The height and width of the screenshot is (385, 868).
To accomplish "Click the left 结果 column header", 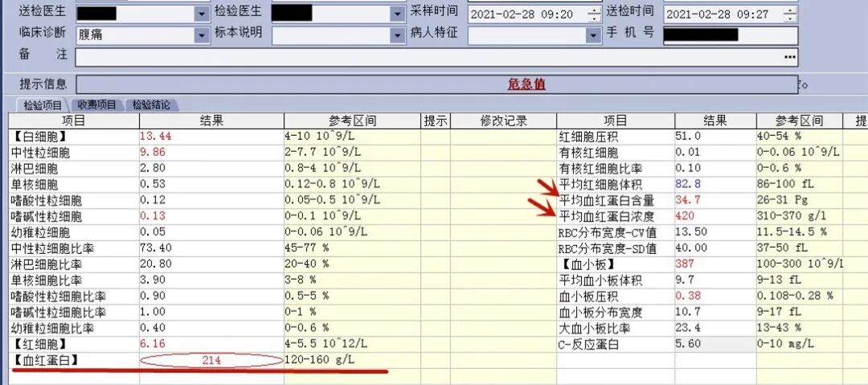I will pos(211,121).
